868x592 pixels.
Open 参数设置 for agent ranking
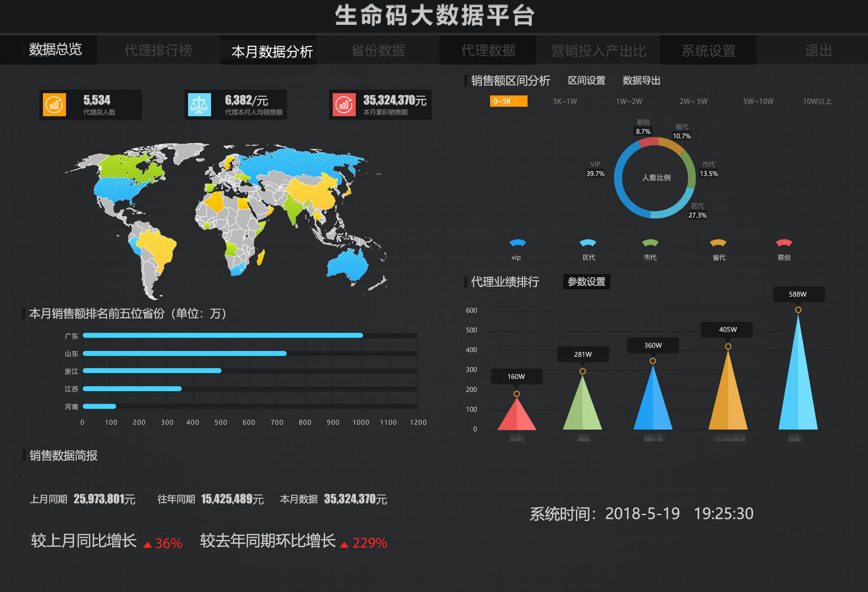click(586, 282)
